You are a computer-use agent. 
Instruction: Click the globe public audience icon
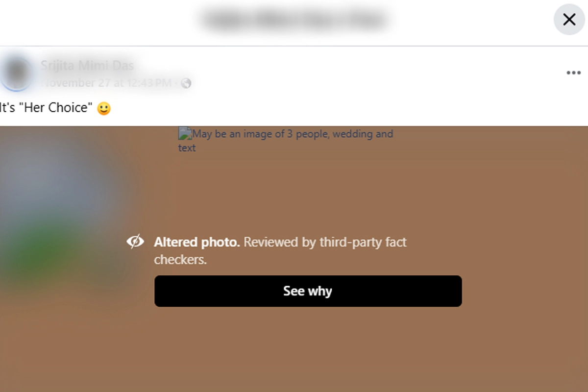186,83
